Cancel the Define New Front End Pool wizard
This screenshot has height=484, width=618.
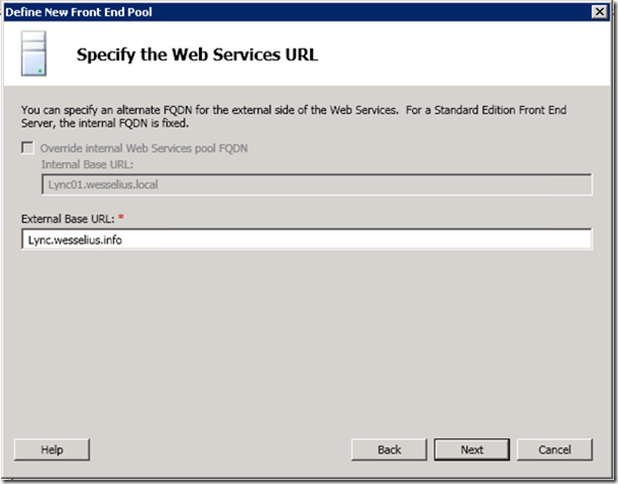[x=555, y=449]
